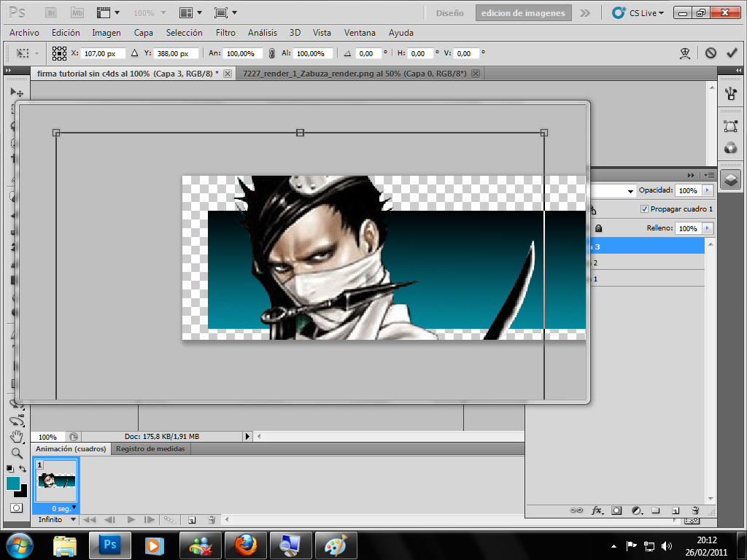
Task: Go to the previous animation frame
Action: (109, 520)
